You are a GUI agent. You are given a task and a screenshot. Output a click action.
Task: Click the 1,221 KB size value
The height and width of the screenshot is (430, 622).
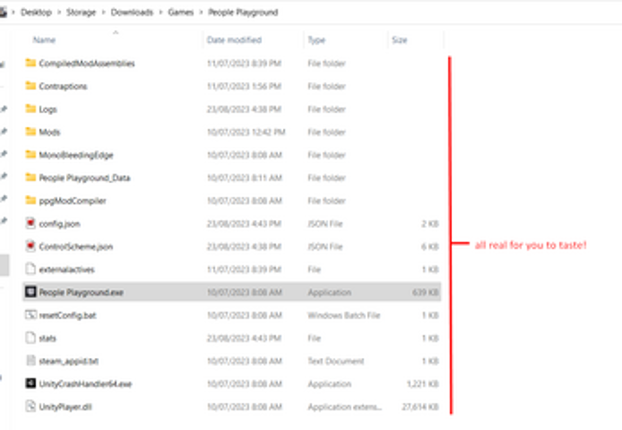[423, 384]
